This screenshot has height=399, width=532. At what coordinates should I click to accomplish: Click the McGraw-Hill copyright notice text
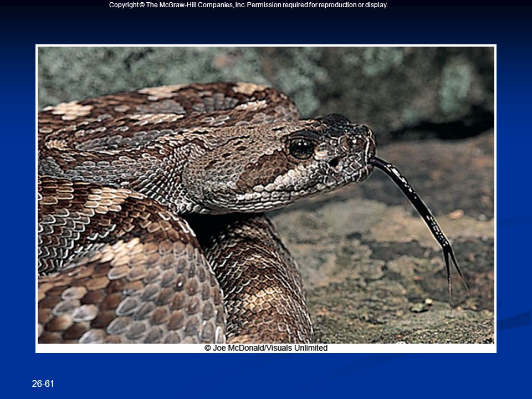click(248, 5)
